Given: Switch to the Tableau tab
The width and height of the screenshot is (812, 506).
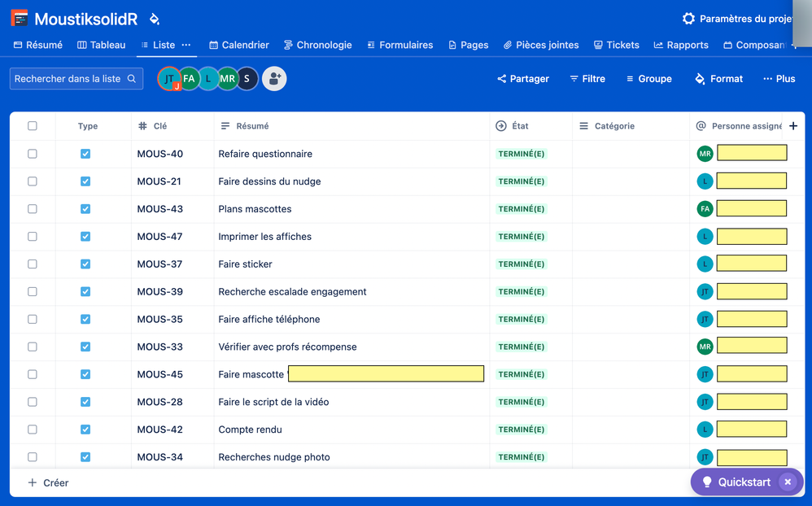Looking at the screenshot, I should click(102, 45).
